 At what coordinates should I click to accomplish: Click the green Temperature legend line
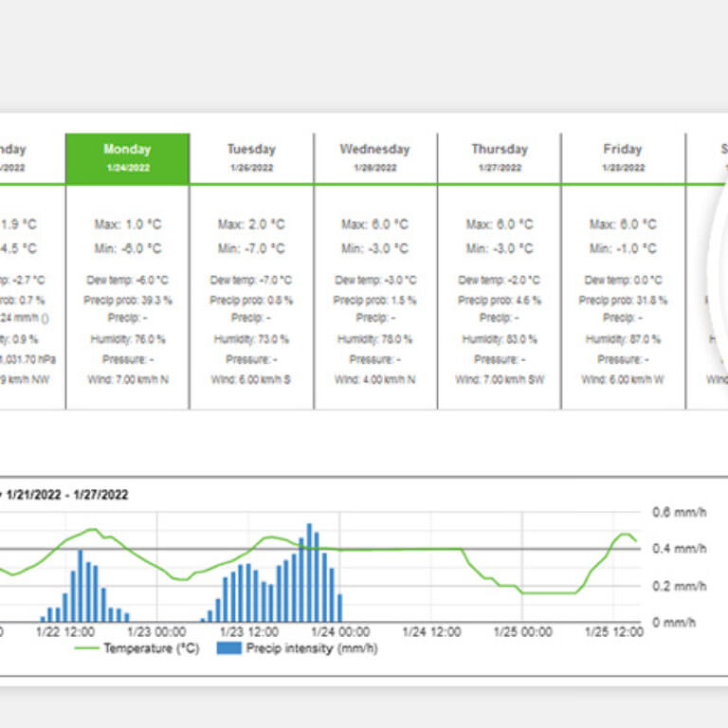click(x=87, y=648)
